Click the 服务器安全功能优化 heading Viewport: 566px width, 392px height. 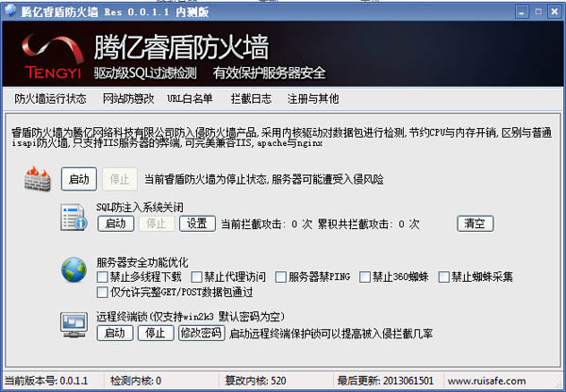(x=142, y=262)
